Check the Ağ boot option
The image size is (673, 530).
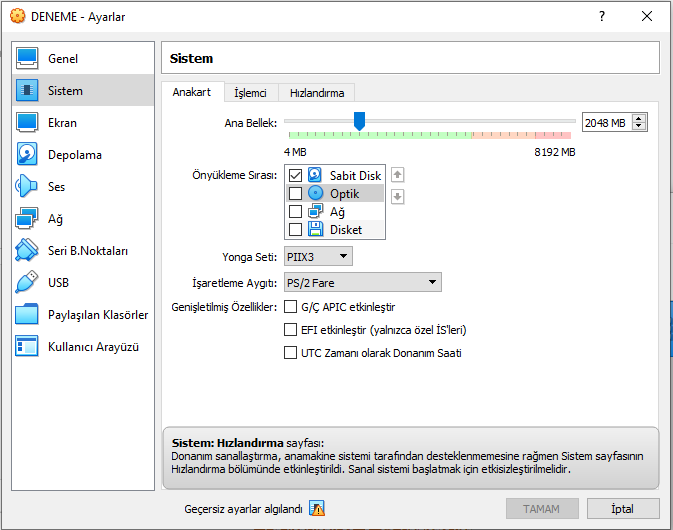pyautogui.click(x=295, y=212)
